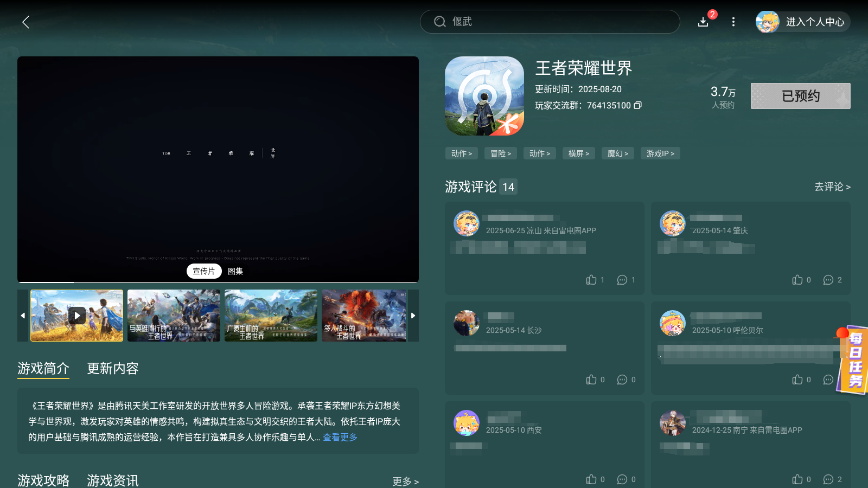Open the 横屏 tag
Viewport: 868px width, 488px height.
(579, 153)
